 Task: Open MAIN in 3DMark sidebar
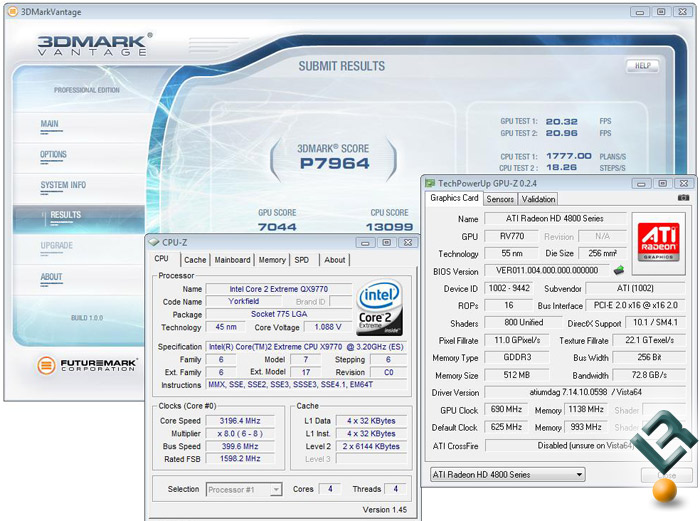50,124
